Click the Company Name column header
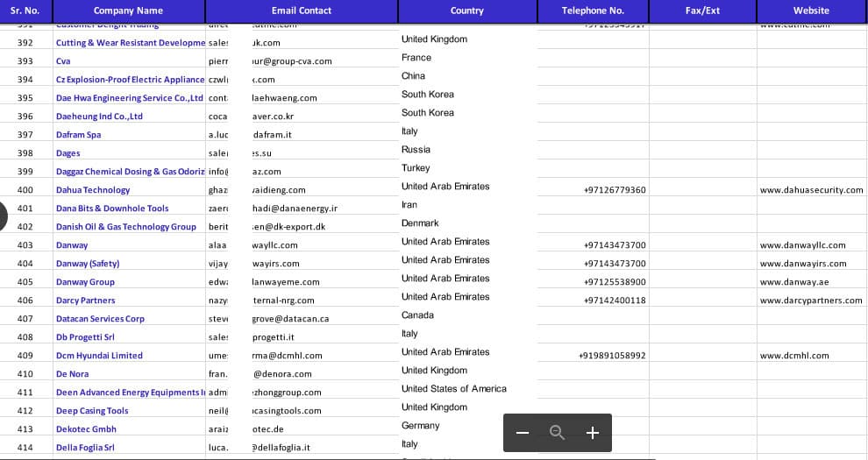This screenshot has width=868, height=460. (128, 11)
